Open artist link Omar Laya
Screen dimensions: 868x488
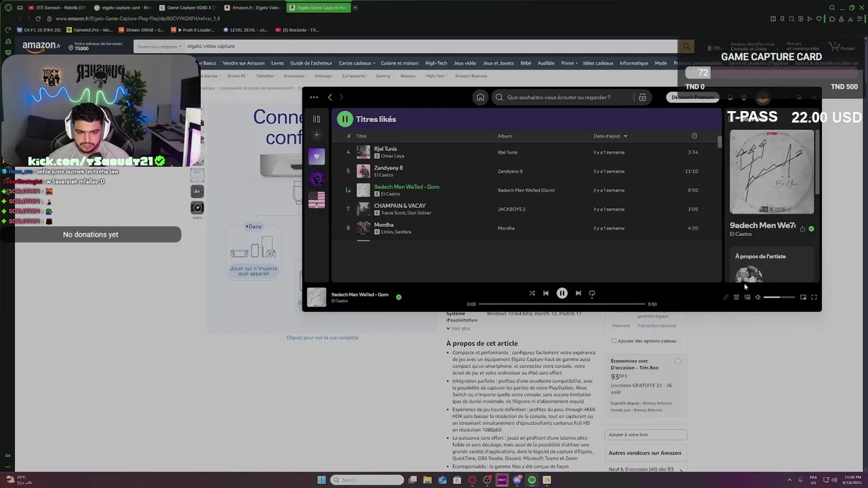click(393, 156)
